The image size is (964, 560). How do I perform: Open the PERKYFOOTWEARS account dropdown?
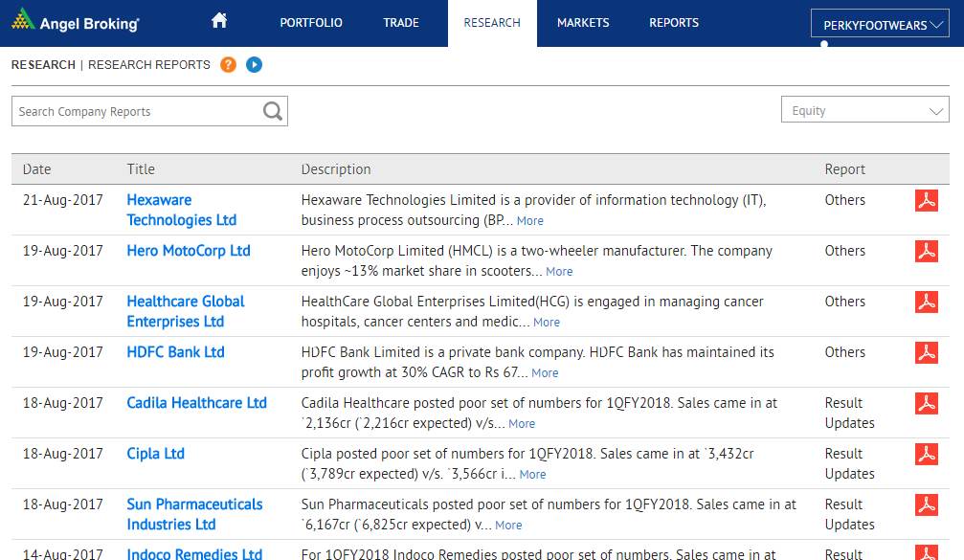[x=880, y=26]
